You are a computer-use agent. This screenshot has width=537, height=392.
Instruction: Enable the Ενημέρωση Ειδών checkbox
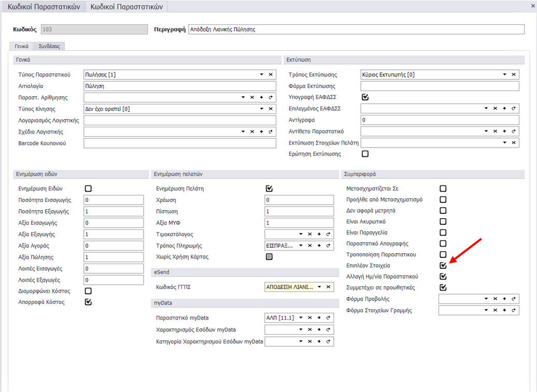(88, 189)
